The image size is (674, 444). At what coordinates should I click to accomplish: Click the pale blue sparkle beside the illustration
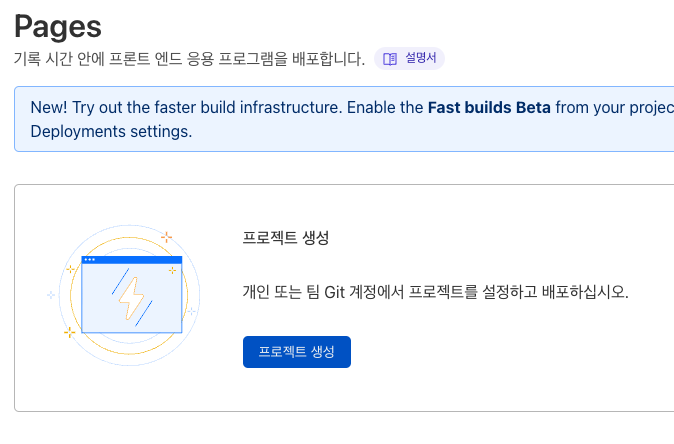coord(51,295)
